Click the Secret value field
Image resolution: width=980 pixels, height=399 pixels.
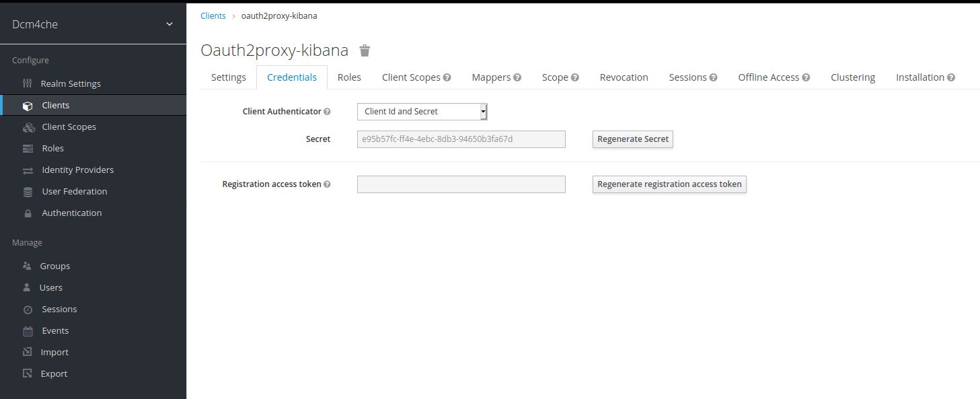pos(461,139)
